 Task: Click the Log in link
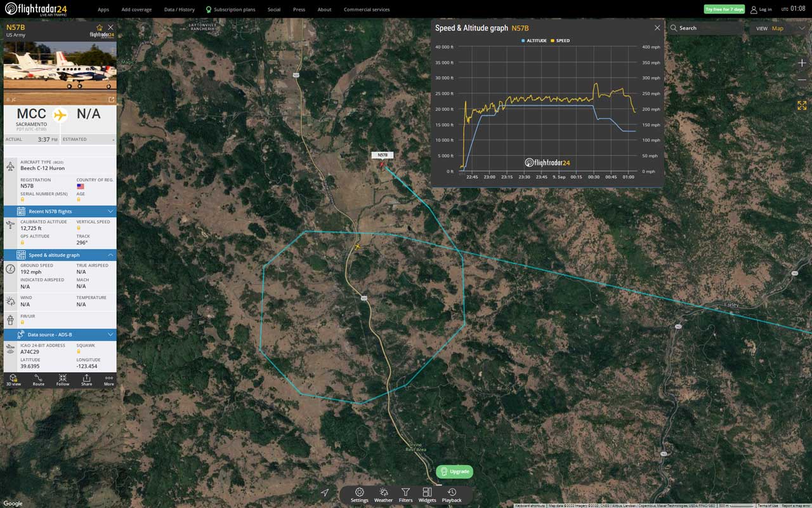tap(761, 10)
